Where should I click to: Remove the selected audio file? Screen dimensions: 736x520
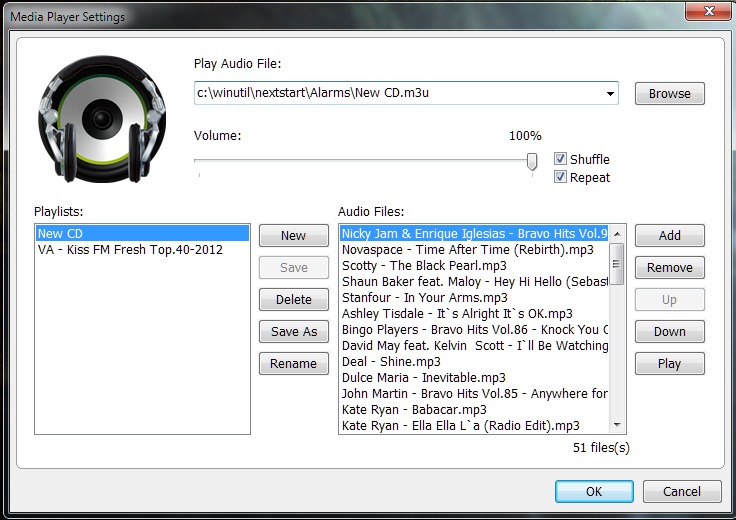pos(669,268)
